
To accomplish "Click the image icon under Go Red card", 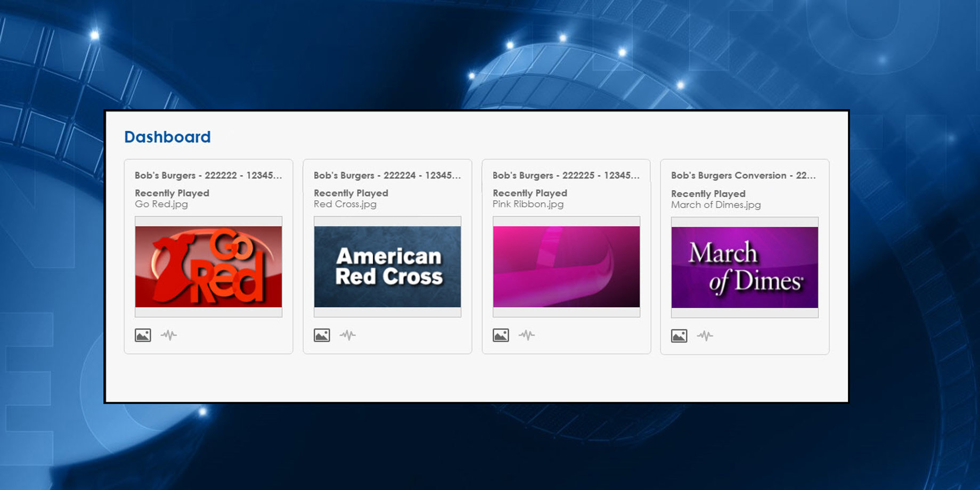I will (x=143, y=335).
